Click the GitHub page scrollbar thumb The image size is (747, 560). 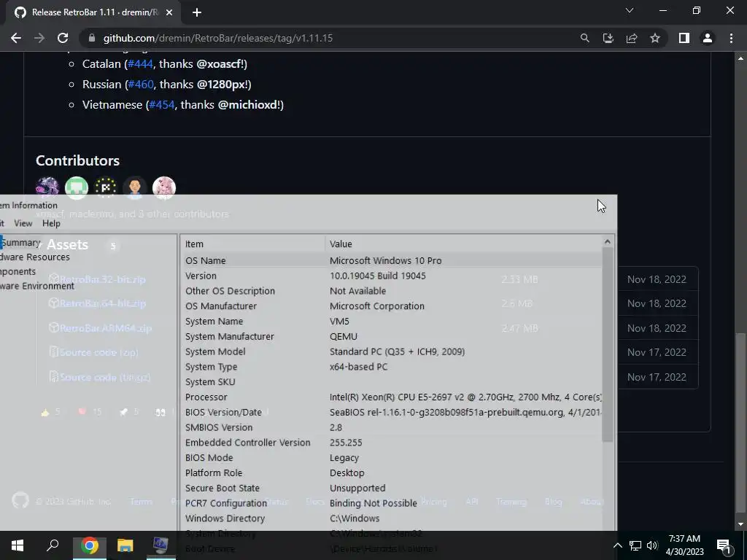pyautogui.click(x=740, y=424)
